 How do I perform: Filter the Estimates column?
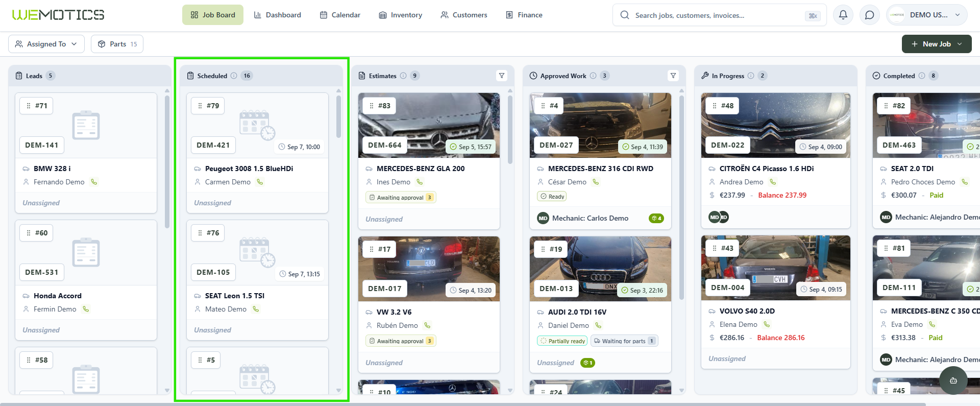(x=502, y=76)
